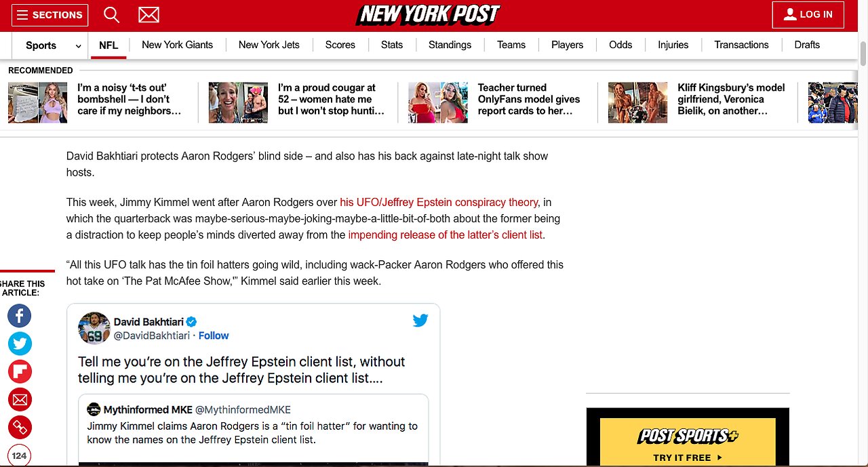Image resolution: width=868 pixels, height=467 pixels.
Task: Open the Injuries tab
Action: pos(673,45)
